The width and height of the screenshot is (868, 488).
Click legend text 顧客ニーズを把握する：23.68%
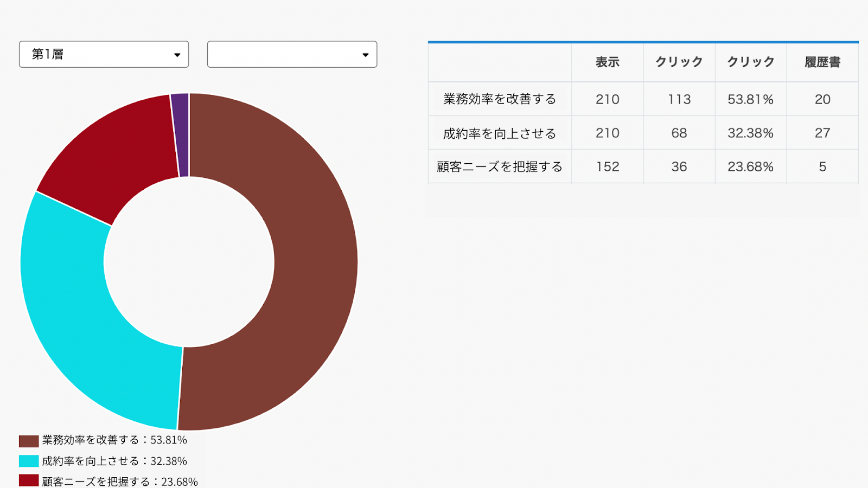coord(120,481)
